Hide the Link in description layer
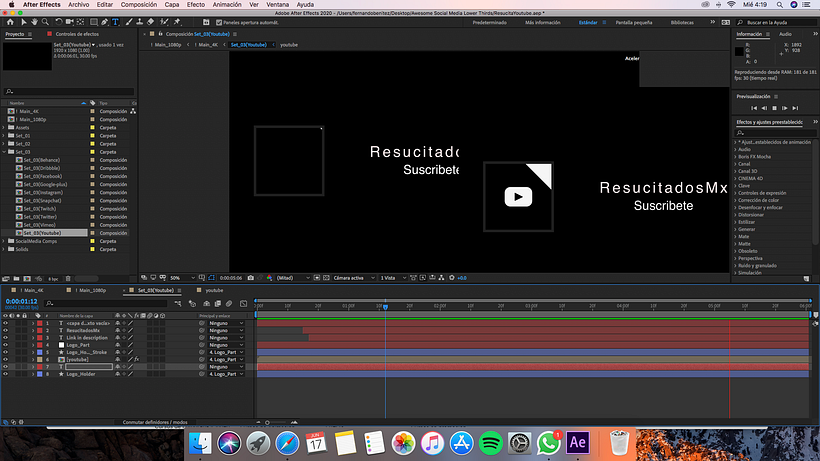Viewport: 820px width, 461px height. (6, 338)
